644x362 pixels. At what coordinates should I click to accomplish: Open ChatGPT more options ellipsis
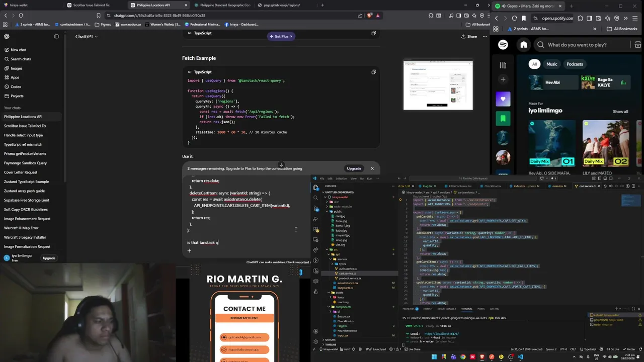[485, 36]
